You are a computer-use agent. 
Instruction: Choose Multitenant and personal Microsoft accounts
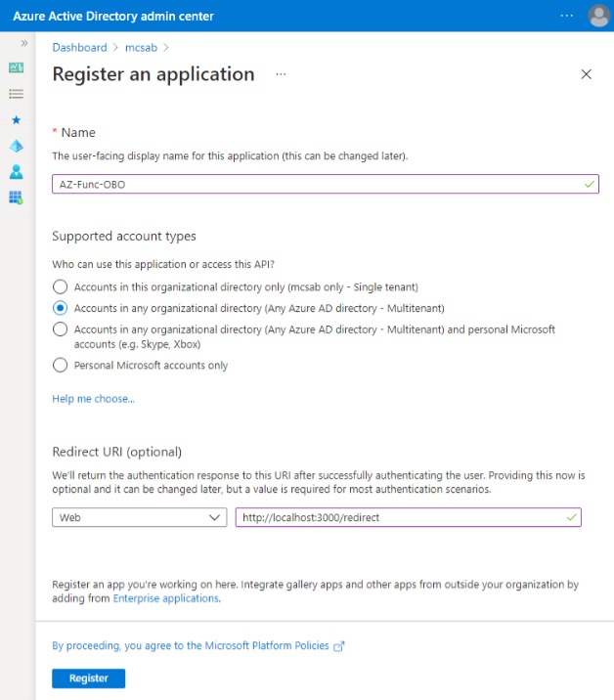tap(61, 330)
